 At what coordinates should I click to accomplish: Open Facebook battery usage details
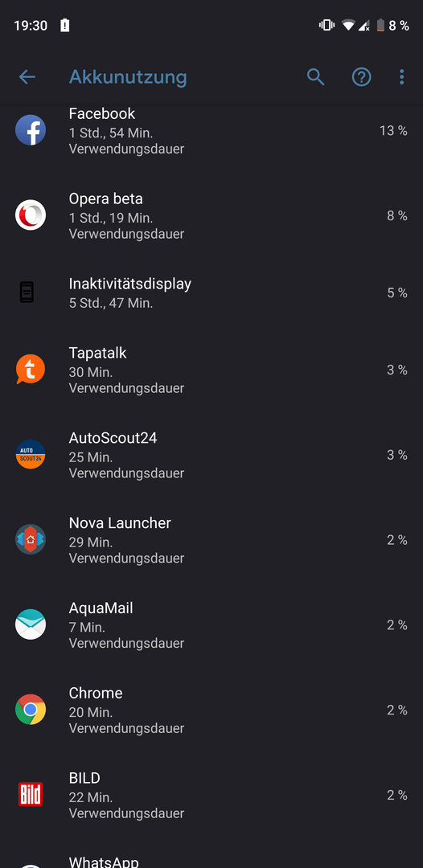pos(211,131)
